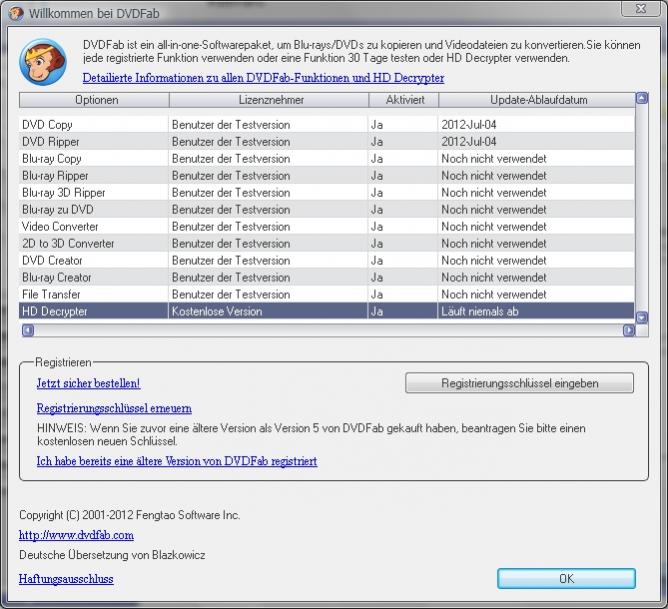
Task: Click Blu-ray Copy's 'Noch nicht verwendet' cell
Action: click(x=536, y=158)
